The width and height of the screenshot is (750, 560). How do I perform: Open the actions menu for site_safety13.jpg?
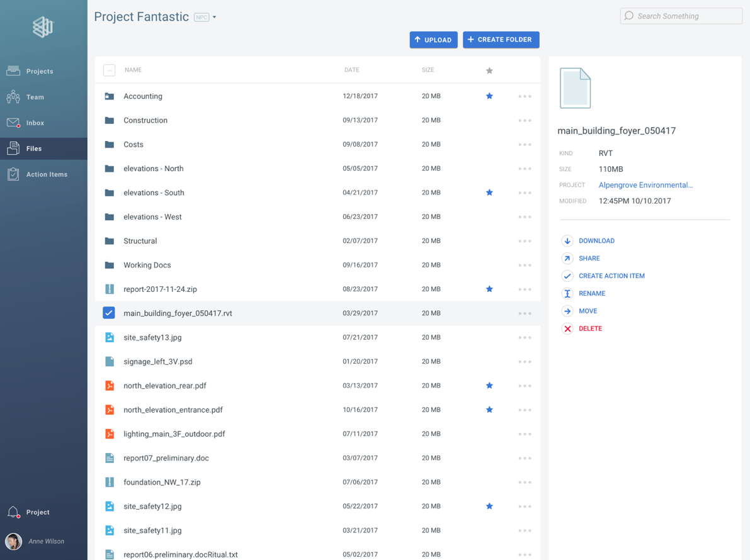click(525, 337)
